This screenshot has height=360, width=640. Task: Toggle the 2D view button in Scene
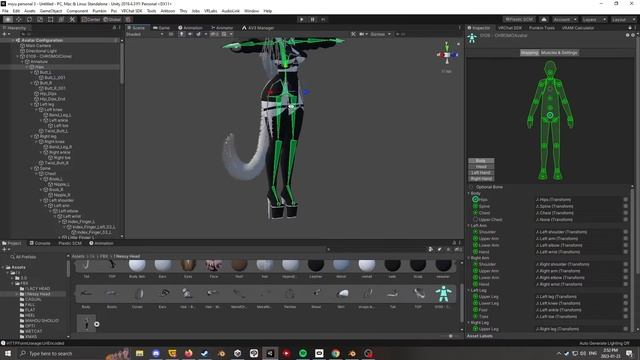click(x=171, y=34)
